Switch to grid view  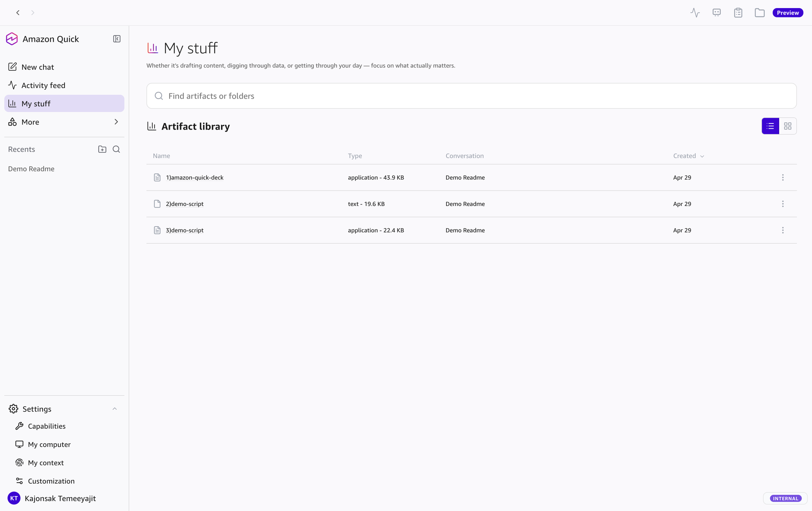click(x=788, y=126)
